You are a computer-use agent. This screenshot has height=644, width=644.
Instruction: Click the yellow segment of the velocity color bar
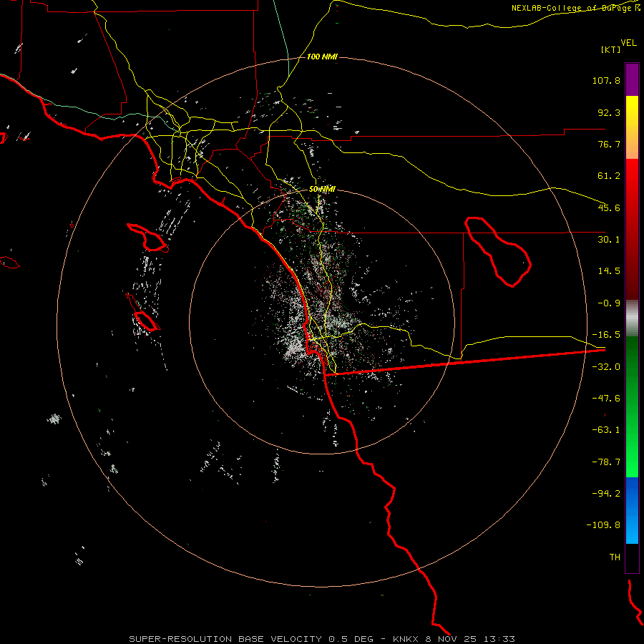[x=632, y=127]
